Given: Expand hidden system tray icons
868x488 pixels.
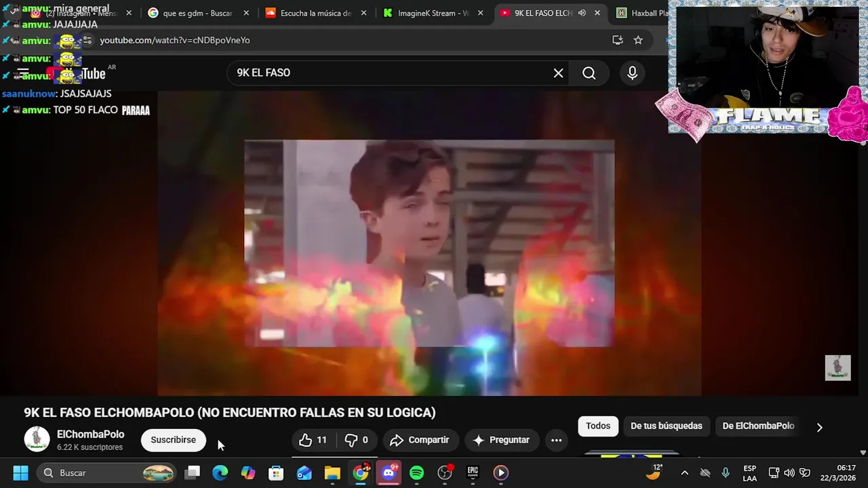Looking at the screenshot, I should [684, 472].
